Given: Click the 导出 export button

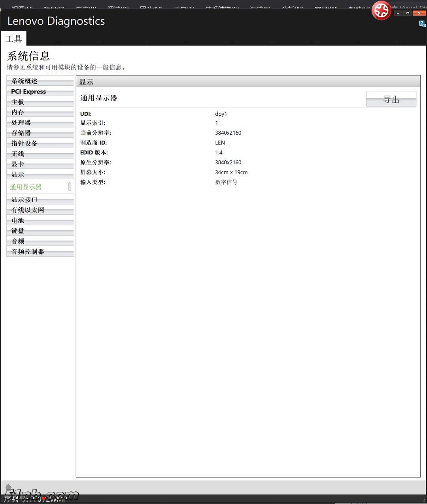Looking at the screenshot, I should 391,99.
